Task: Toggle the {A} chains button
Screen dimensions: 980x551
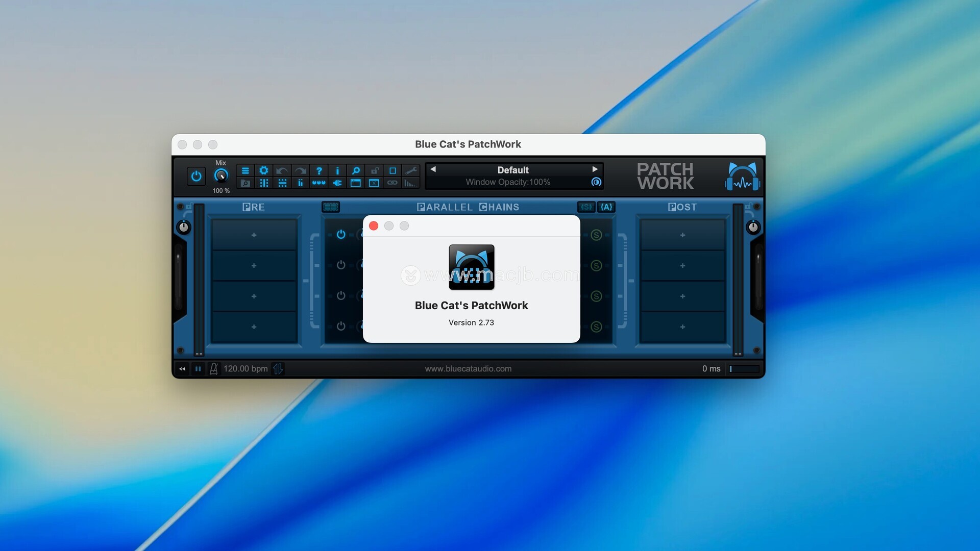Action: [606, 207]
